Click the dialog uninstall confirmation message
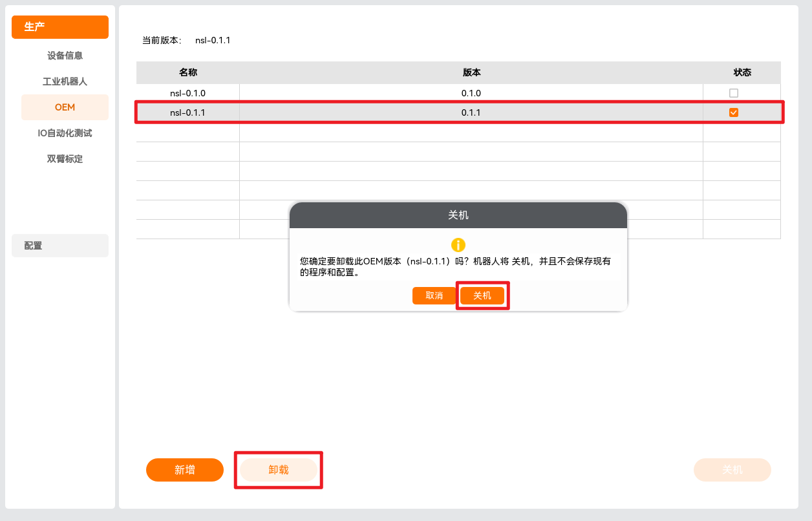 [456, 267]
